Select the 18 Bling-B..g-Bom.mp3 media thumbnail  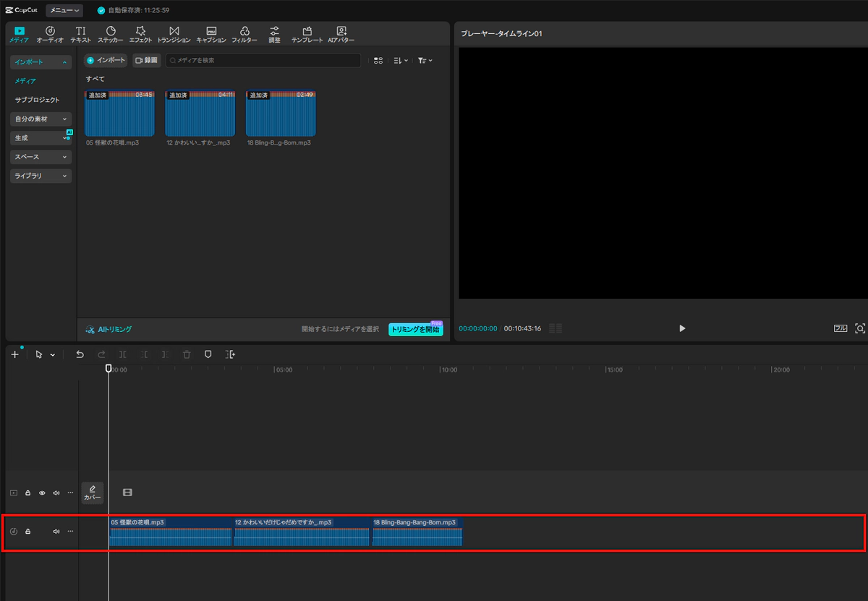click(x=281, y=113)
